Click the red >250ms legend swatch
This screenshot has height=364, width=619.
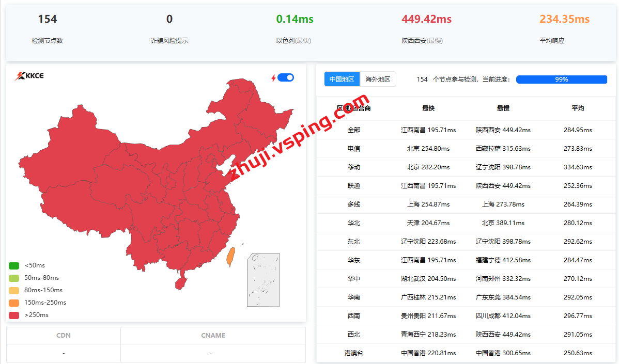click(x=14, y=315)
